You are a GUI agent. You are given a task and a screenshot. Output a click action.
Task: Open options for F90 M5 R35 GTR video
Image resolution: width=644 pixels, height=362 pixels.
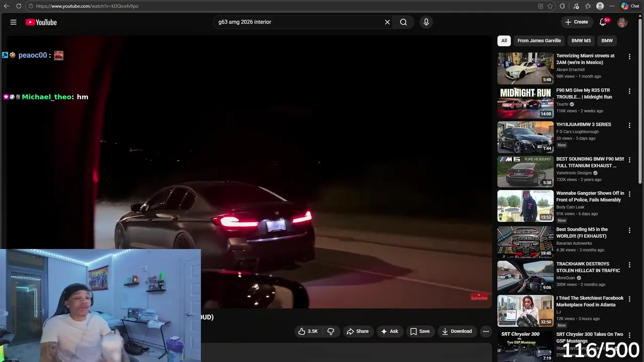pyautogui.click(x=629, y=91)
